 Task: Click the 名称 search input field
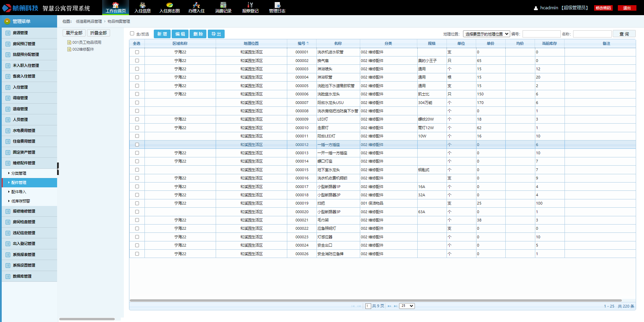coord(592,34)
